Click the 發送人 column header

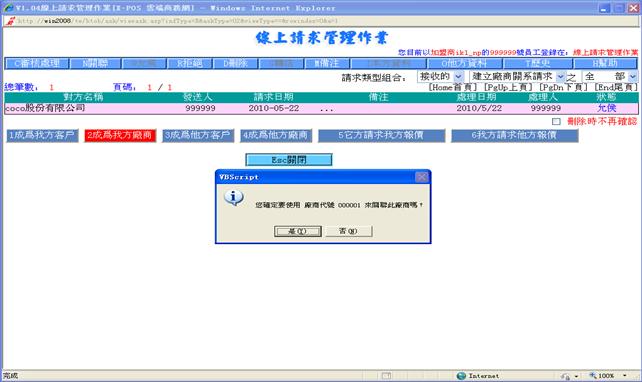coord(197,97)
